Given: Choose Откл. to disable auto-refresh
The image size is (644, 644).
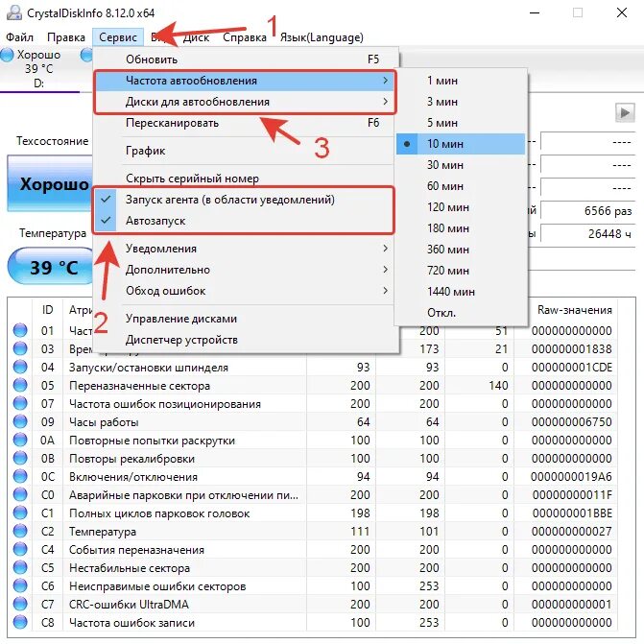Looking at the screenshot, I should [x=461, y=313].
